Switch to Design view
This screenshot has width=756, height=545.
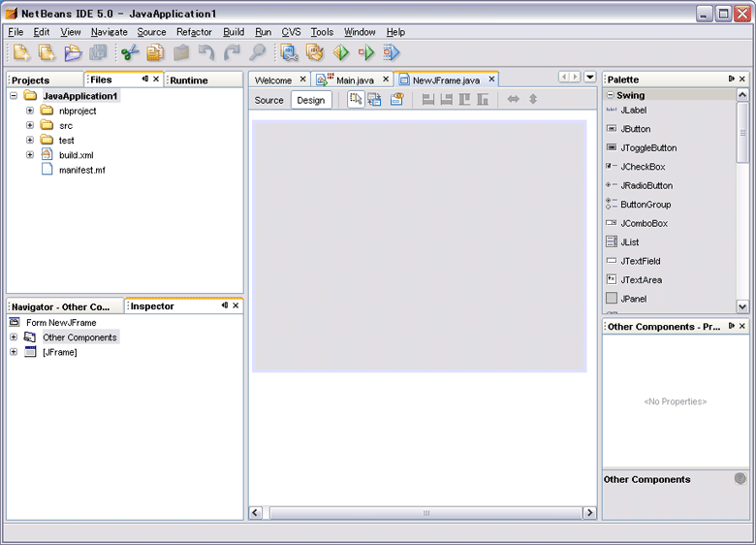[x=311, y=100]
